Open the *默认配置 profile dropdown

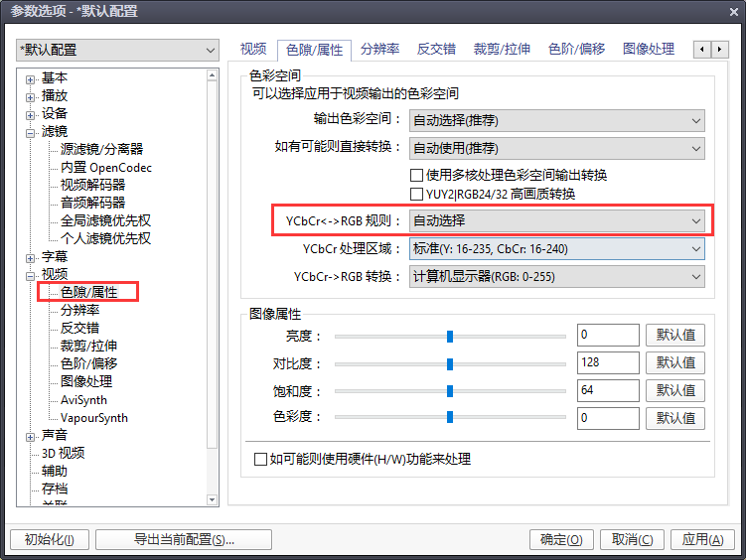click(117, 50)
